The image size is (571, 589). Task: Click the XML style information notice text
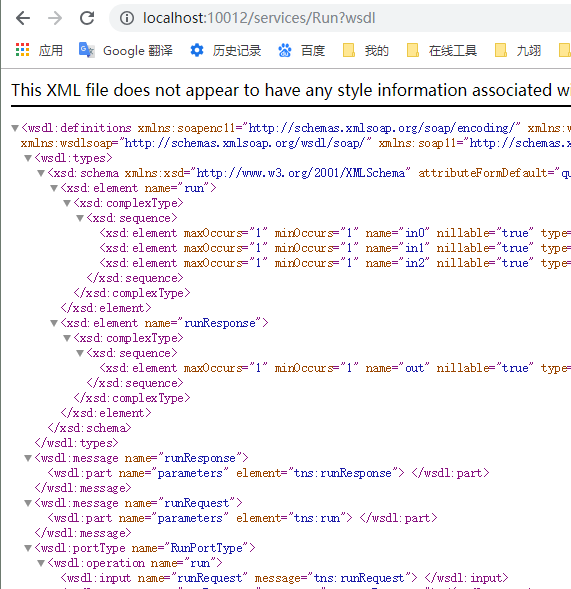pyautogui.click(x=291, y=91)
